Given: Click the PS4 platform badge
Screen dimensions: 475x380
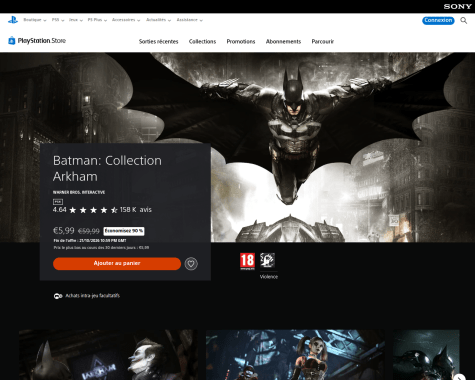Looking at the screenshot, I should 58,202.
